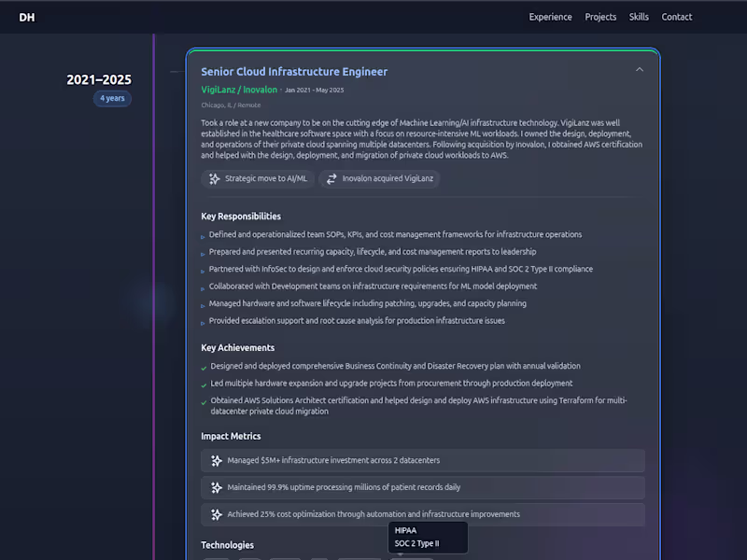The height and width of the screenshot is (560, 747).
Task: Select the Inovalon acquired VigiLanz badge
Action: click(x=379, y=178)
